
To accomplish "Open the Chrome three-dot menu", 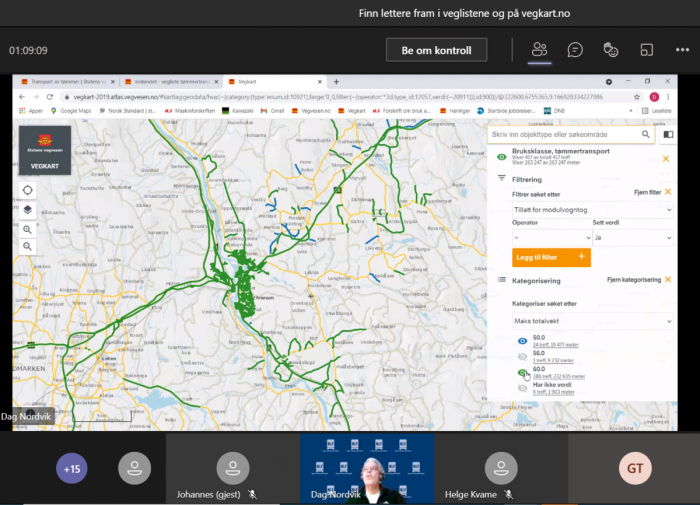I will coord(668,97).
